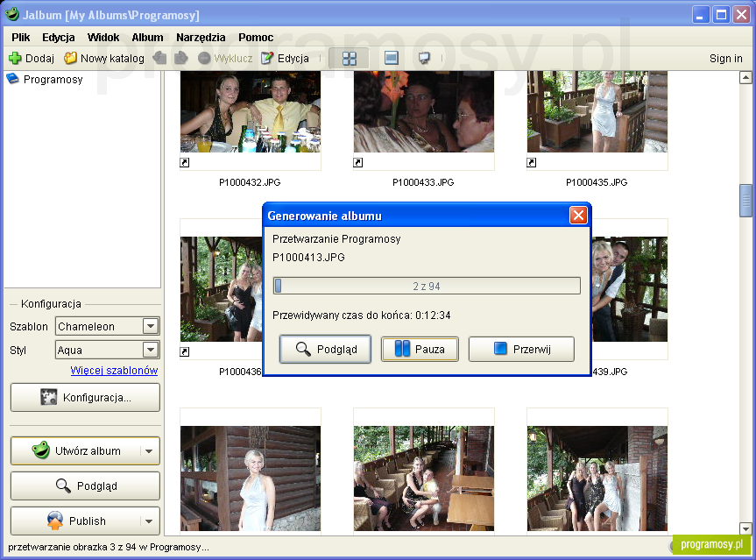Click the monitor preview view icon
Viewport: 756px width, 560px height.
(x=424, y=59)
